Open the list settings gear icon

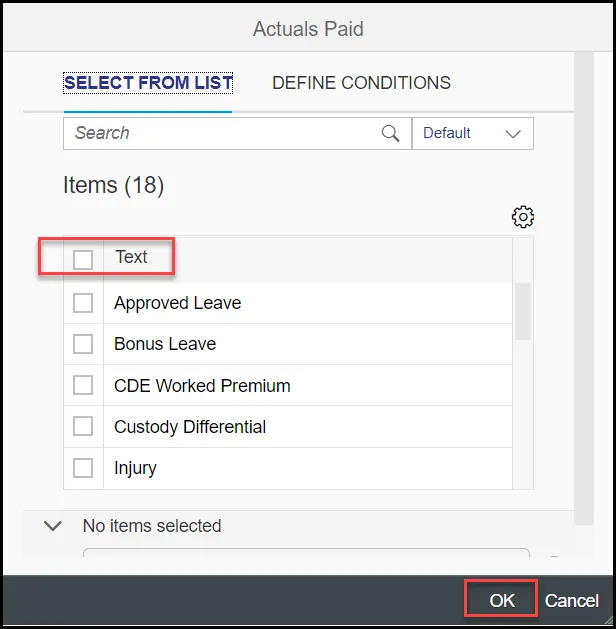pyautogui.click(x=522, y=217)
